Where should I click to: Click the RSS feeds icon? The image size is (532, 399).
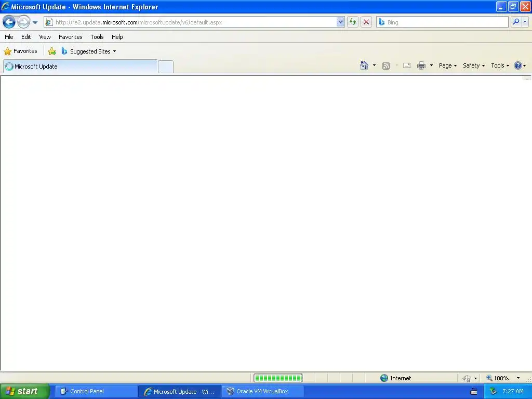tap(386, 66)
